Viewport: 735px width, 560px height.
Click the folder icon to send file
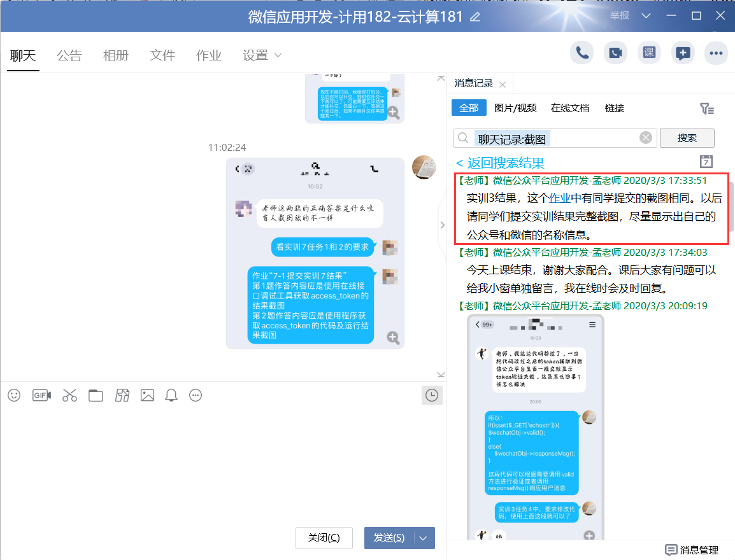click(x=96, y=395)
